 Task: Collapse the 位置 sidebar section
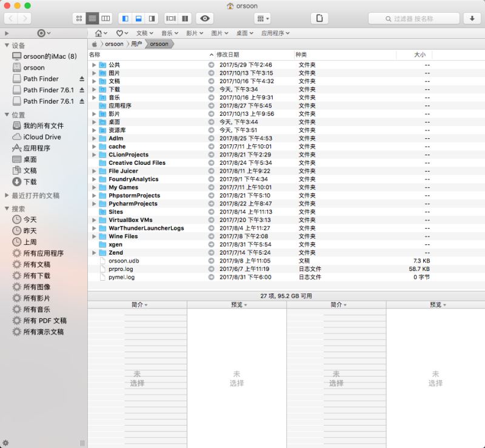coord(7,115)
